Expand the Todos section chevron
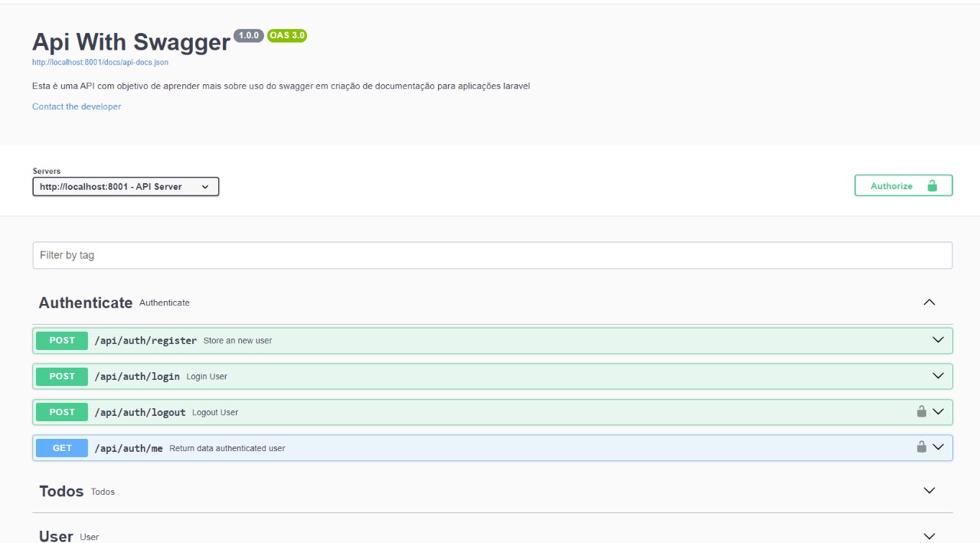The width and height of the screenshot is (980, 543). 929,490
